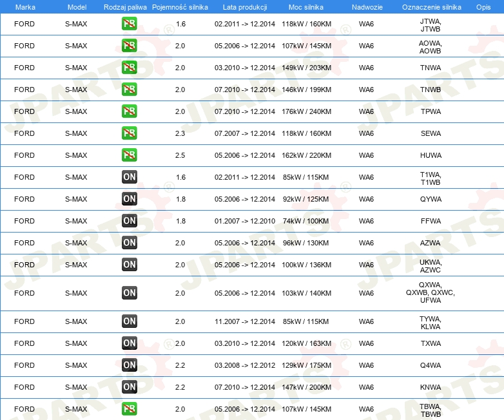Click the Moc silnika column header
The height and width of the screenshot is (420, 504).
point(306,7)
